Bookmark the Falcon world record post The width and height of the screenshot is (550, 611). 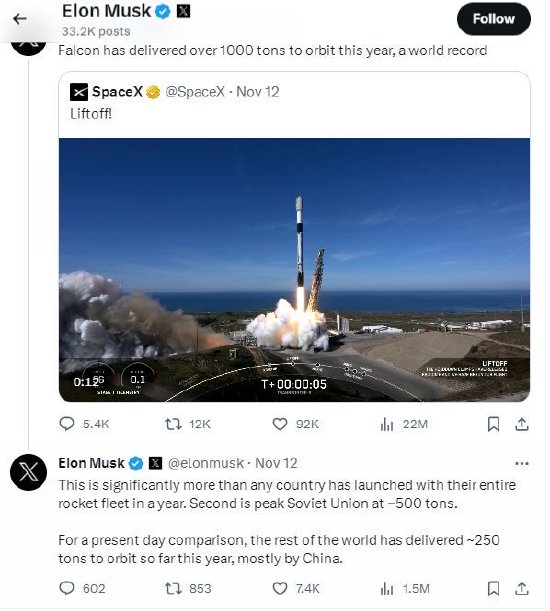(x=493, y=424)
